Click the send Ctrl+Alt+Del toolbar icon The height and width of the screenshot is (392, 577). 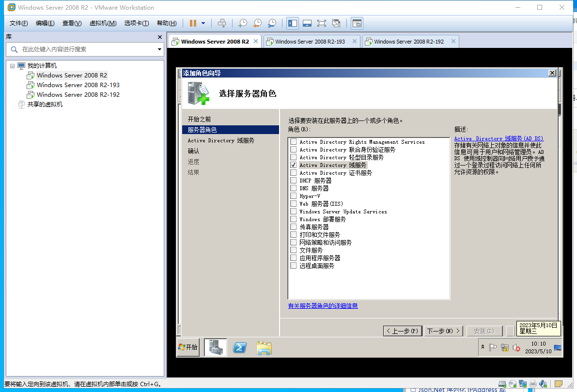222,23
